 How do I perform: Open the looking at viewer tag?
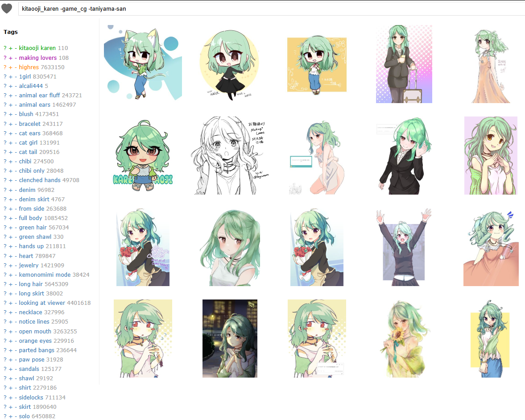[42, 303]
